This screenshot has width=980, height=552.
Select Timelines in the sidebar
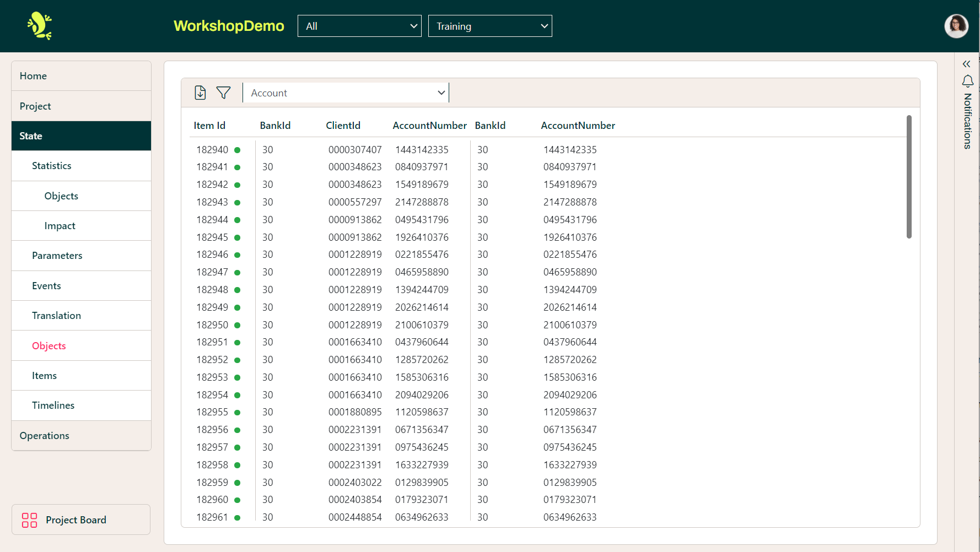tap(53, 405)
